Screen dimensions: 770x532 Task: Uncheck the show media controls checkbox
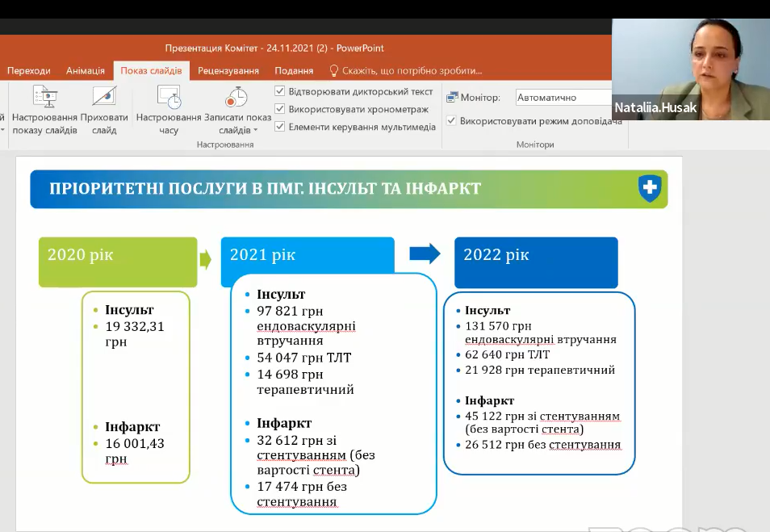click(280, 127)
